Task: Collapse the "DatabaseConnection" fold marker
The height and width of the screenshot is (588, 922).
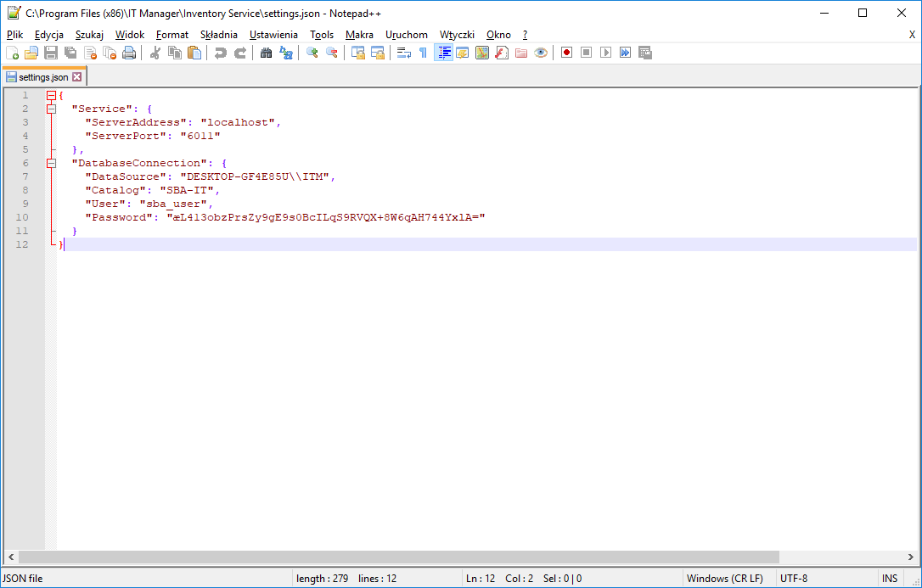Action: pyautogui.click(x=51, y=163)
